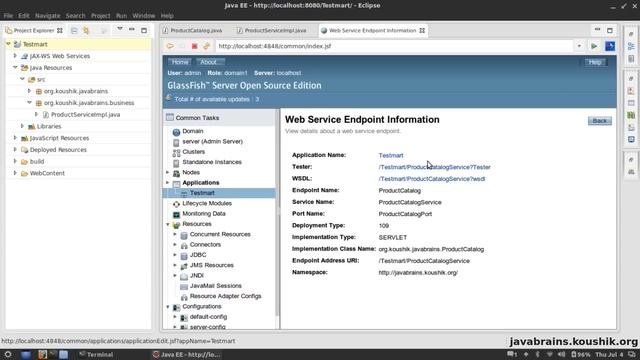Maximize the editor area
Screen dimensions: 640x360
tap(609, 30)
